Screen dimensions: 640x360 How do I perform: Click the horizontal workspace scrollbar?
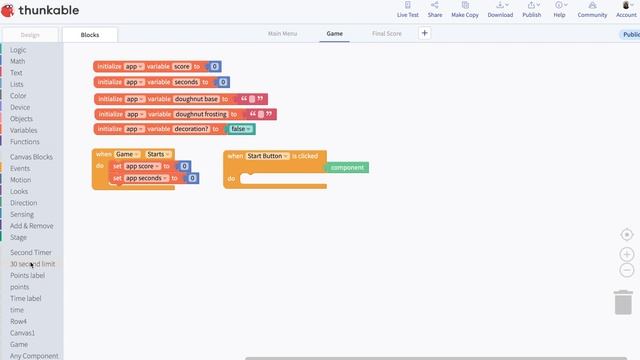coord(436,358)
